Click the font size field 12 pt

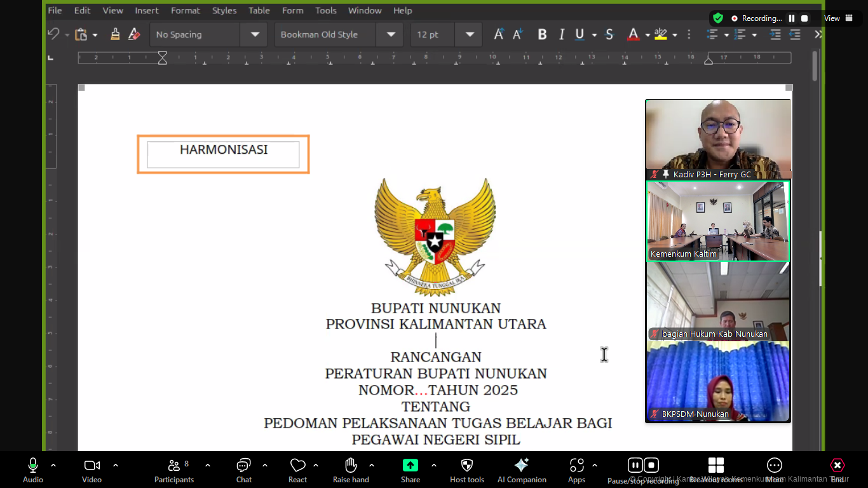pos(433,34)
